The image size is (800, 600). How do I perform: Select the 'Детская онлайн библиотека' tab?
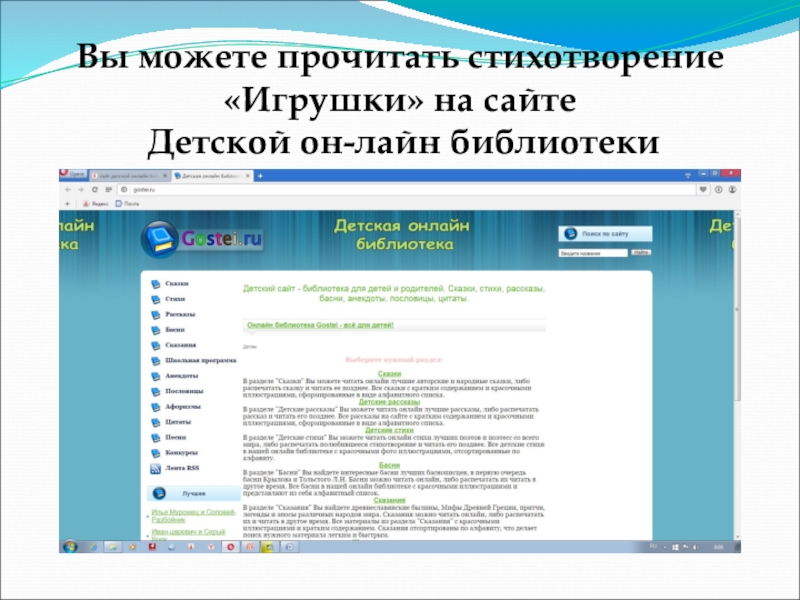[212, 176]
